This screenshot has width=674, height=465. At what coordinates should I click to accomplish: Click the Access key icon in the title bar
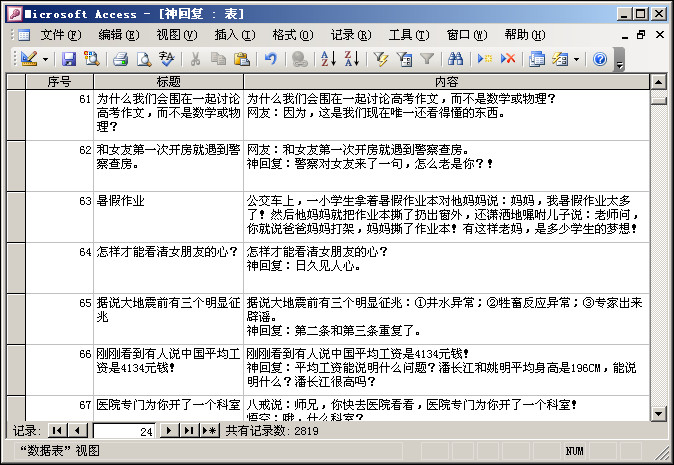(15, 14)
